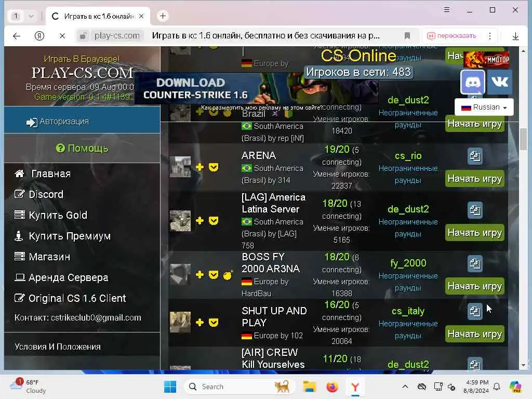Open Магазин menu item
The image size is (532, 399).
[43, 257]
